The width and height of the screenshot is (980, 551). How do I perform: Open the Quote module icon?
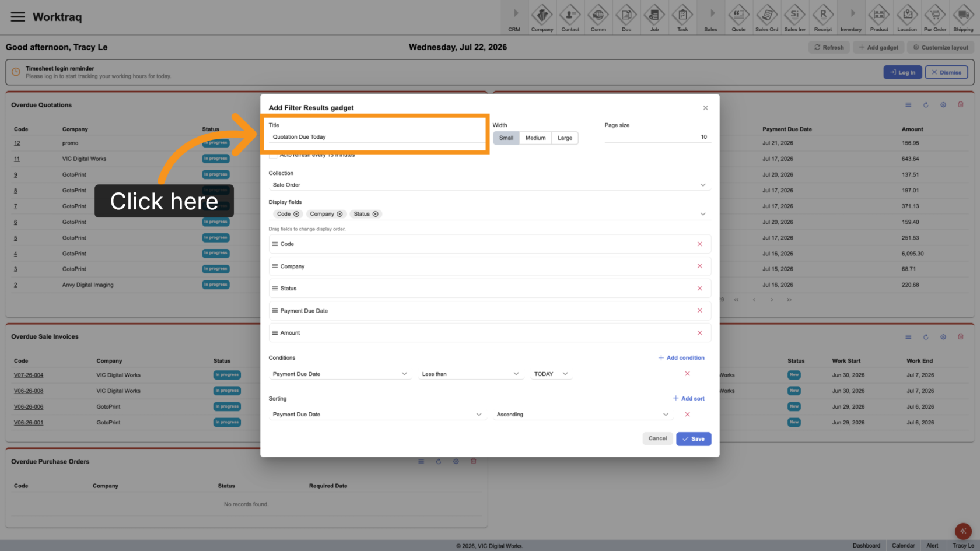click(x=738, y=17)
